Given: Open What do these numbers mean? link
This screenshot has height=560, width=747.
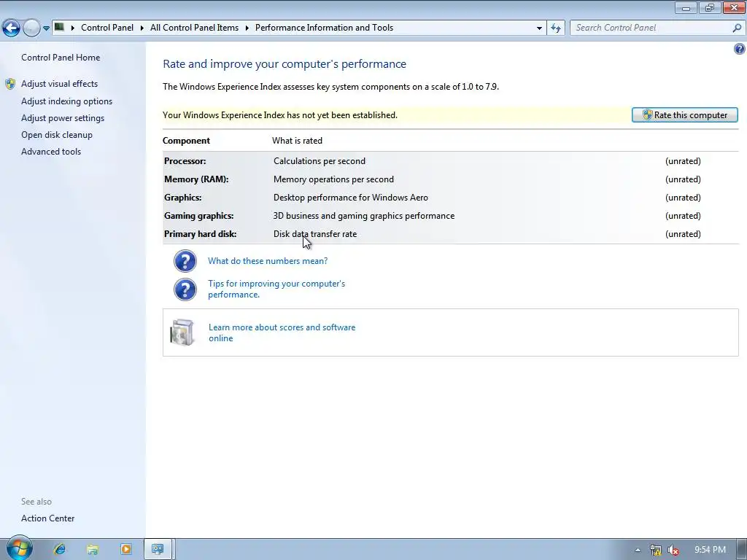Looking at the screenshot, I should click(268, 261).
